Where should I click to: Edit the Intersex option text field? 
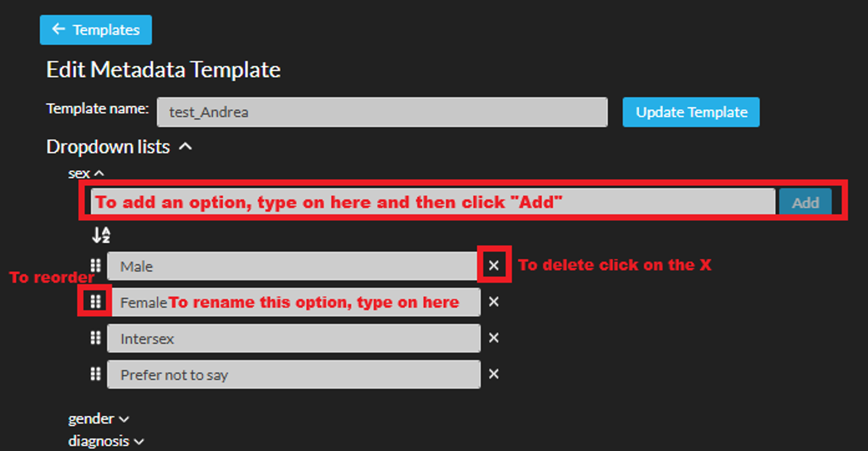pyautogui.click(x=294, y=339)
